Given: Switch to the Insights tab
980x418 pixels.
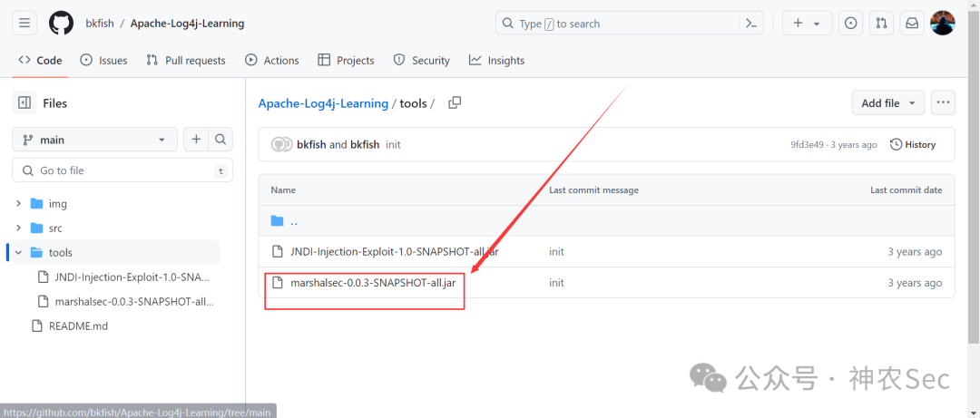Looking at the screenshot, I should click(497, 61).
